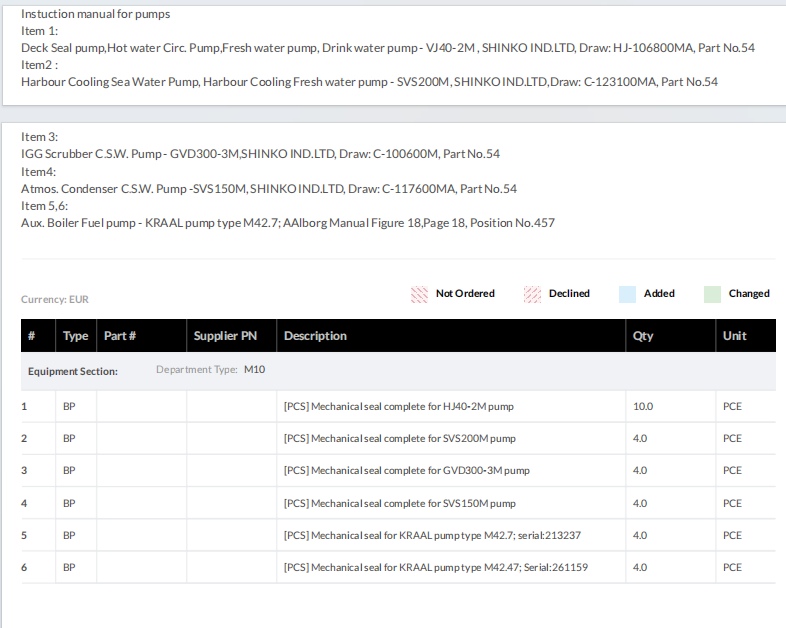Viewport: 786px width, 628px height.
Task: Select the Description column header
Action: pos(315,336)
